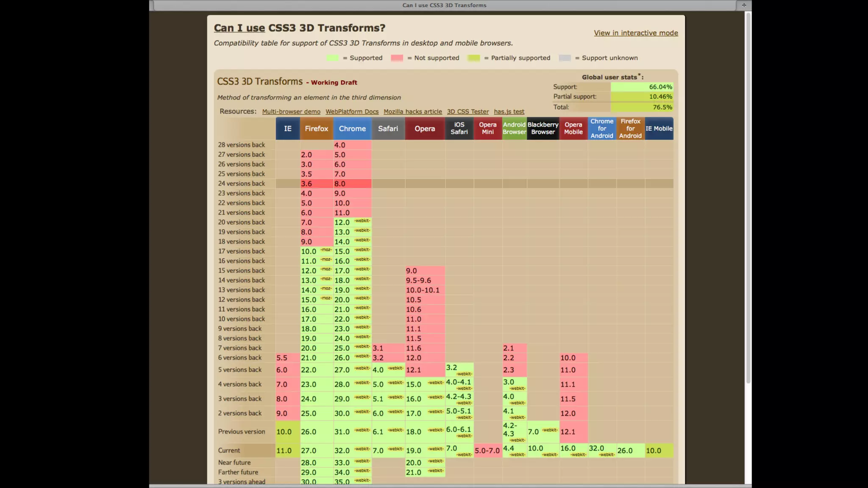Open the View in interactive mode link
Image resolution: width=868 pixels, height=488 pixels.
(x=636, y=33)
